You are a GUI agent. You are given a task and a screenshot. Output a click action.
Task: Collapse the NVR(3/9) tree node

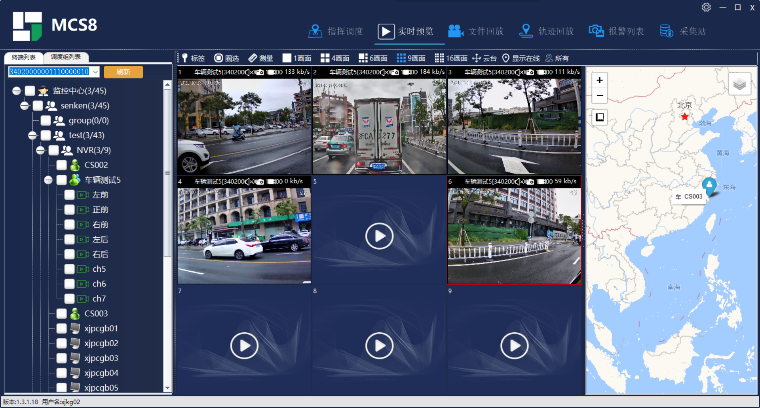tap(41, 150)
